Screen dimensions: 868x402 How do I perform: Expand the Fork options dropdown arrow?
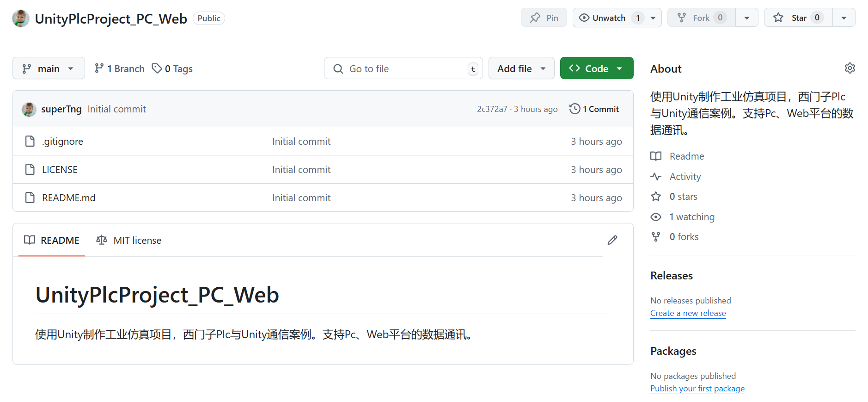pos(747,18)
